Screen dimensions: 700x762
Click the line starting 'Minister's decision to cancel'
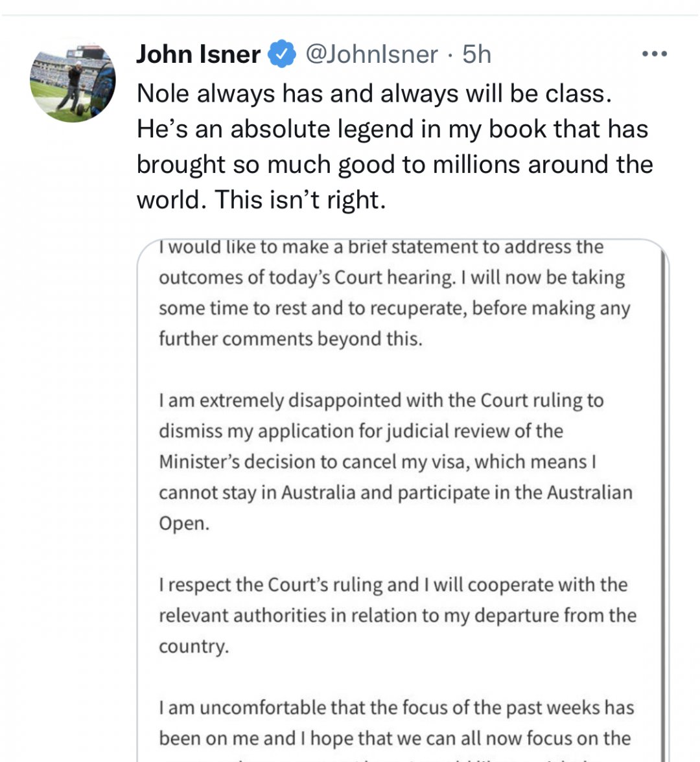pos(377,462)
